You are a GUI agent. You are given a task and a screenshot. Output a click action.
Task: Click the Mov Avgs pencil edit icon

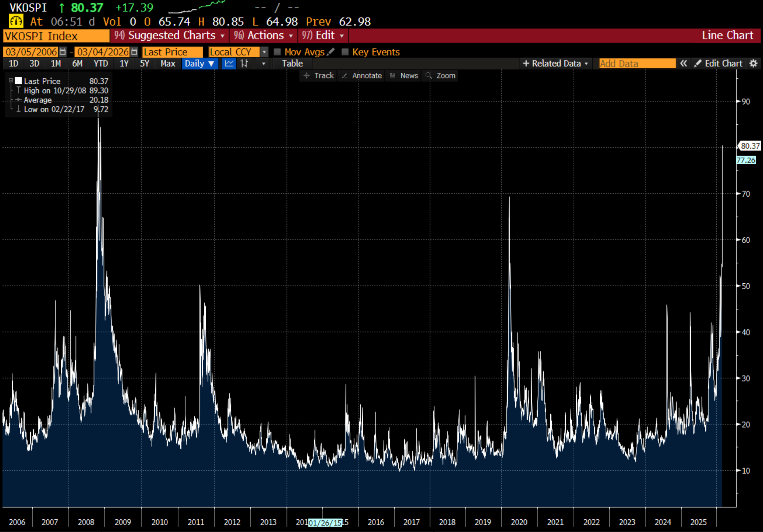pos(331,52)
